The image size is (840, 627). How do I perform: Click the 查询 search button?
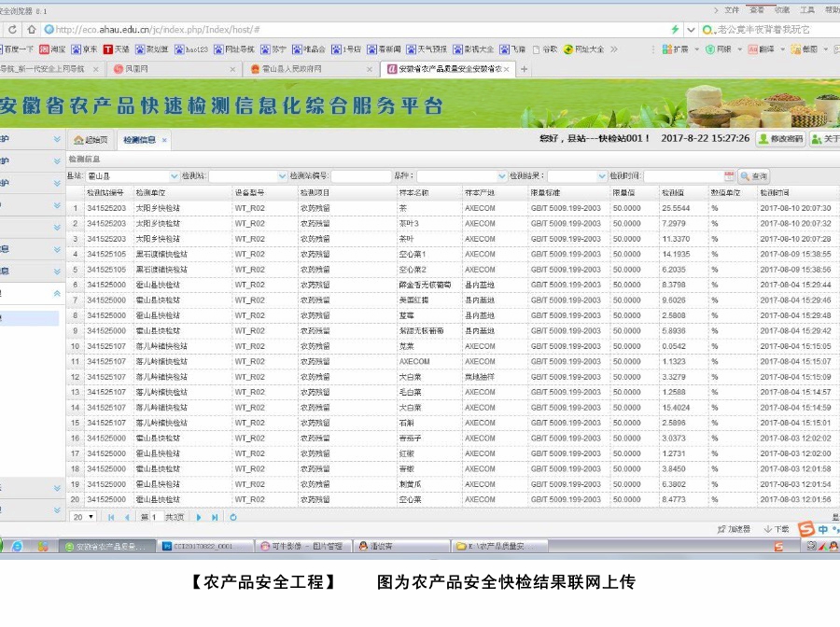(754, 176)
